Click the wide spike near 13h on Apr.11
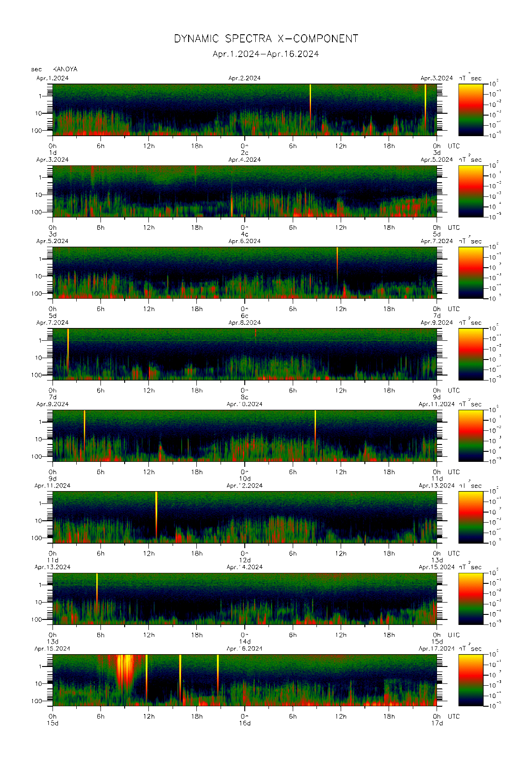The image size is (532, 767). (x=156, y=515)
